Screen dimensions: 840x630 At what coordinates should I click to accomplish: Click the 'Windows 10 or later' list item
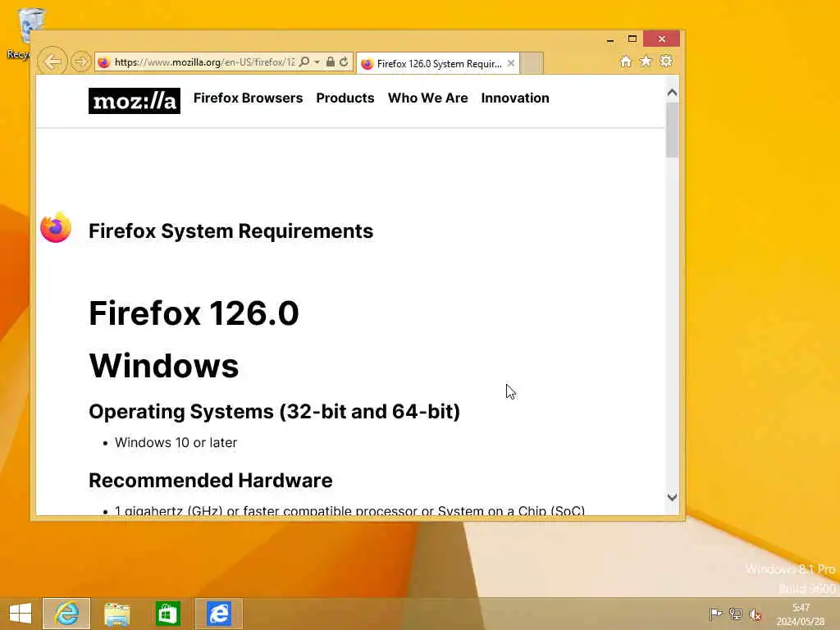pyautogui.click(x=176, y=442)
